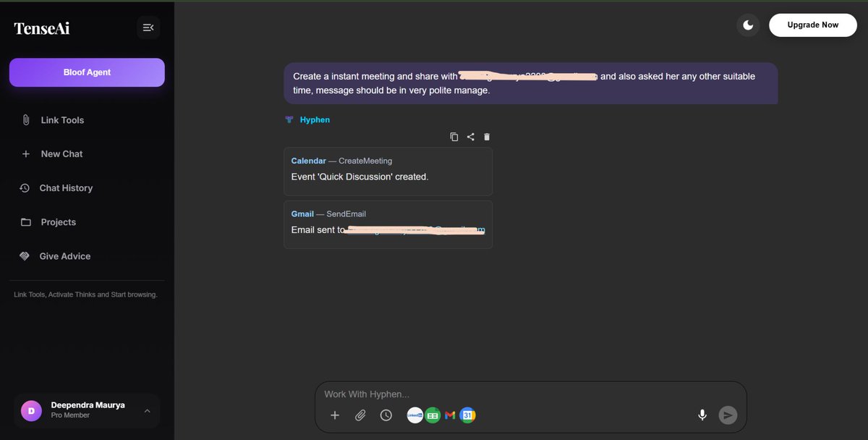
Task: Click the Give Advice handshake icon
Action: [25, 256]
